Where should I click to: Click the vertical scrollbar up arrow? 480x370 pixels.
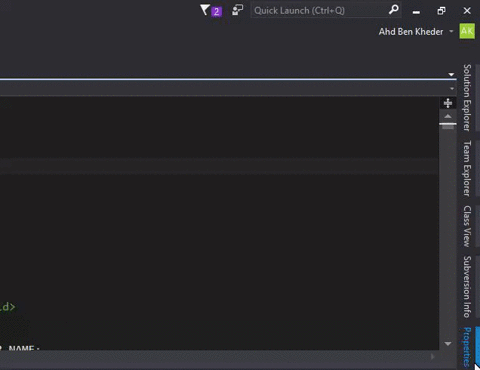tap(448, 116)
